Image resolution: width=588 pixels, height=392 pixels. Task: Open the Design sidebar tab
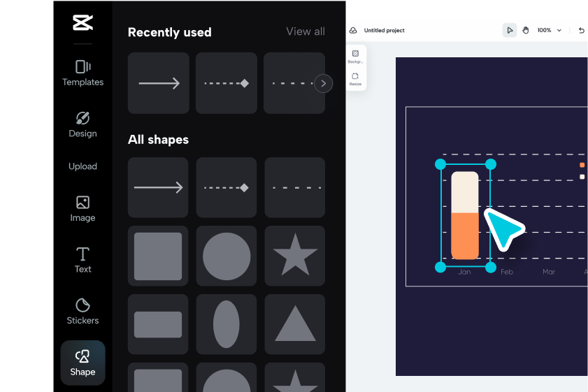click(x=83, y=125)
